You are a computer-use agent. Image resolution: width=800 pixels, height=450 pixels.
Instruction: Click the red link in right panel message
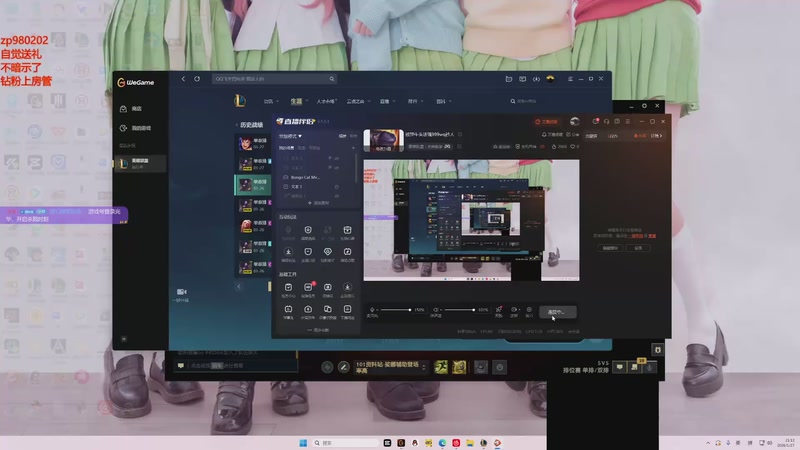(x=637, y=236)
